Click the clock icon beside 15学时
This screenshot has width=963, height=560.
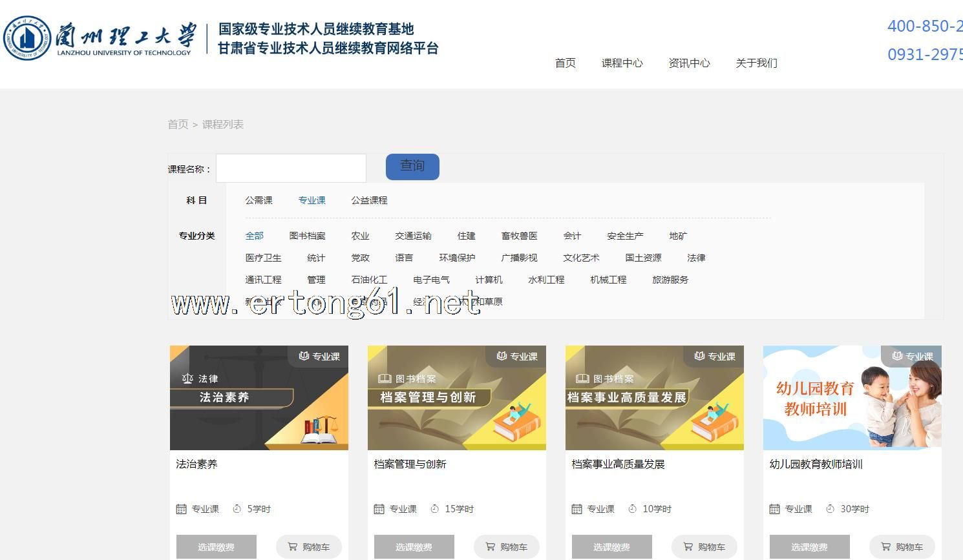(434, 509)
